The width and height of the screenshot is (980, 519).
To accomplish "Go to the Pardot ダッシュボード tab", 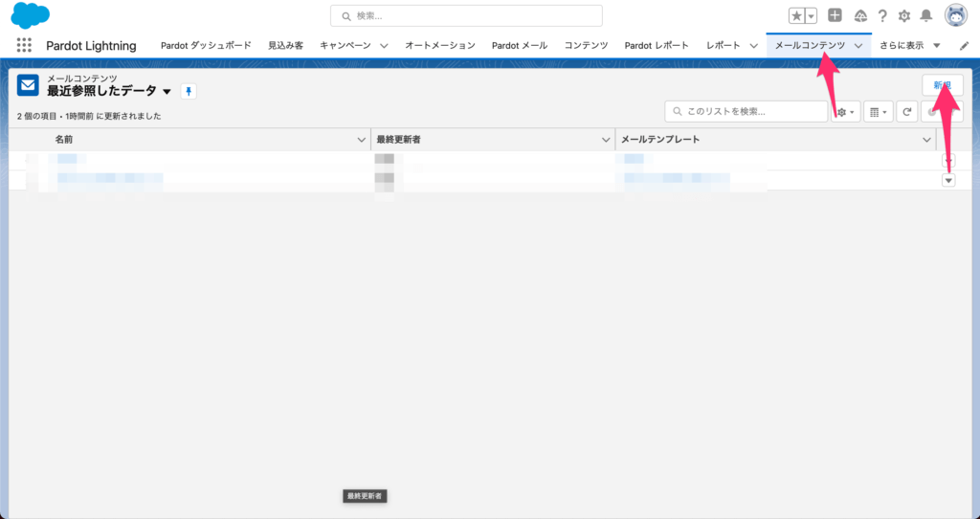I will tap(206, 45).
